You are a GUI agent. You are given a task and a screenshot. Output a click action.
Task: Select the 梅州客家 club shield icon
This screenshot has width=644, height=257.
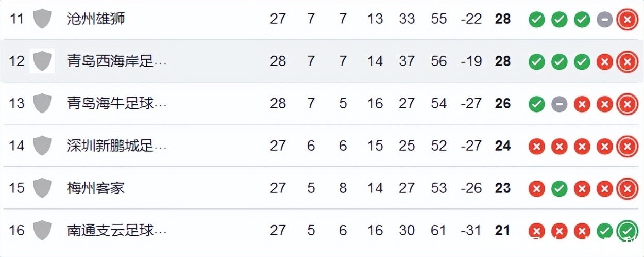(42, 188)
